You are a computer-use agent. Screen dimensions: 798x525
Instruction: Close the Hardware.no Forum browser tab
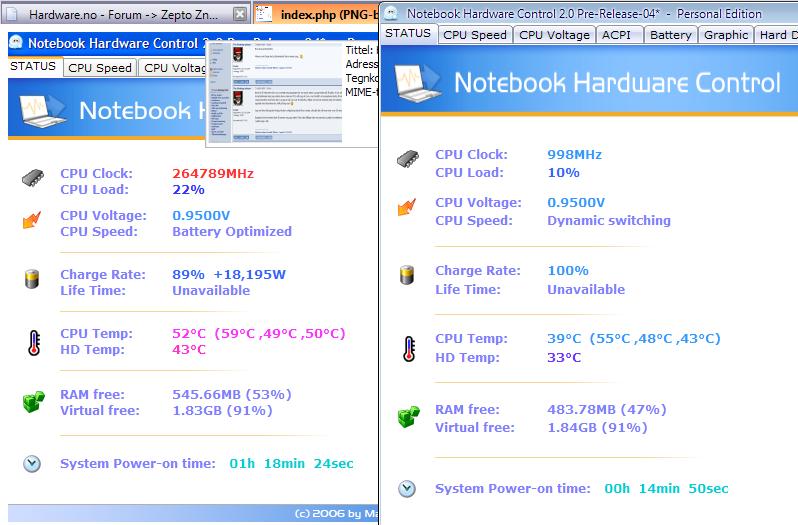(x=240, y=14)
